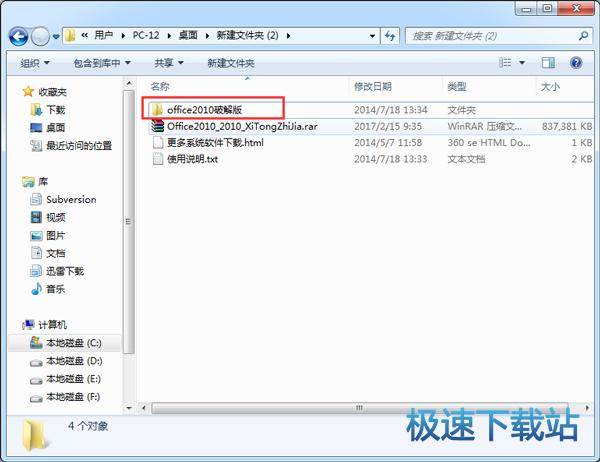Open help with the question mark icon
Screen dimensions: 600x462
point(576,62)
